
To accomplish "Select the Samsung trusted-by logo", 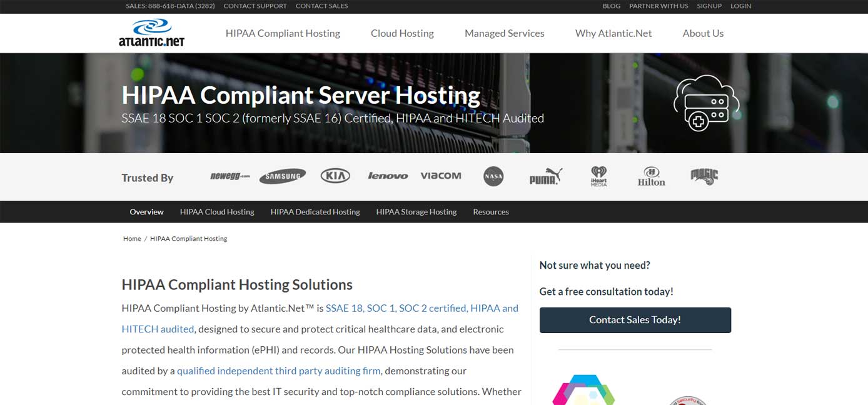I will pyautogui.click(x=283, y=176).
